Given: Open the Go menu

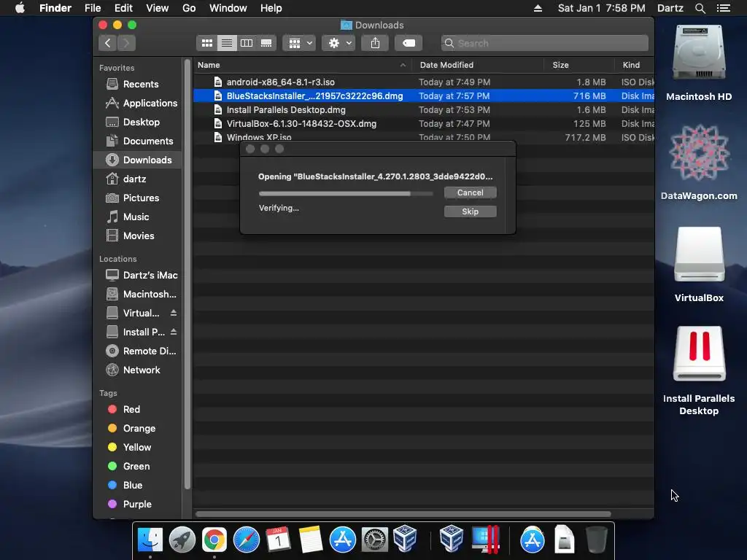Looking at the screenshot, I should pyautogui.click(x=189, y=8).
